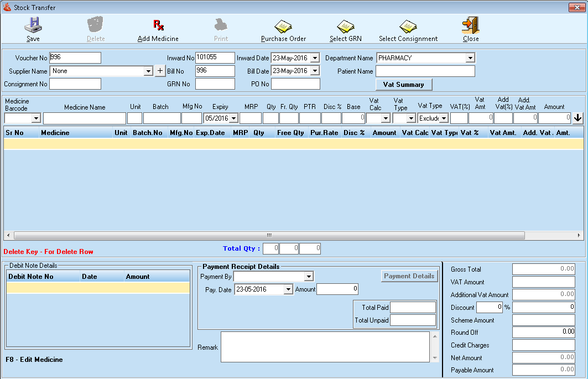Screen dimensions: 588x379
Task: Expand the Department Name dropdown showing PHARMACY
Action: (470, 58)
